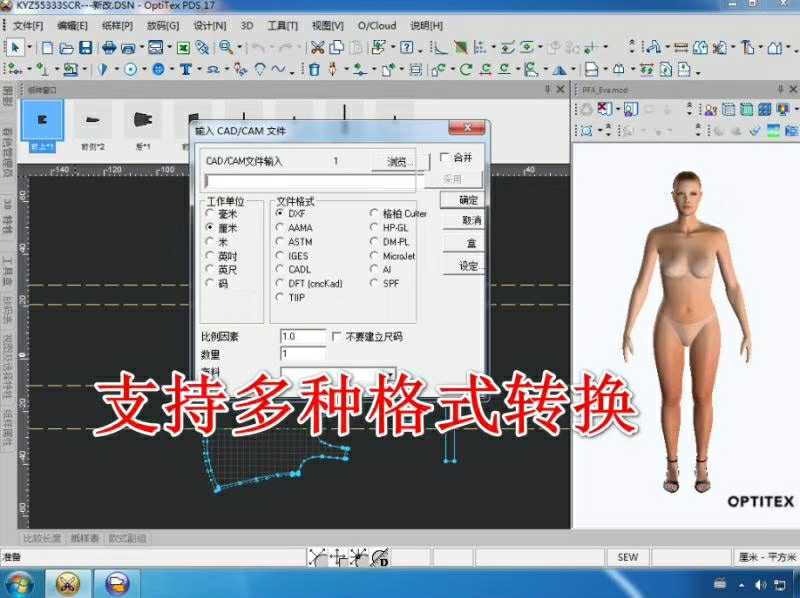Click the copy icon next to scissors
The height and width of the screenshot is (598, 800).
click(337, 48)
